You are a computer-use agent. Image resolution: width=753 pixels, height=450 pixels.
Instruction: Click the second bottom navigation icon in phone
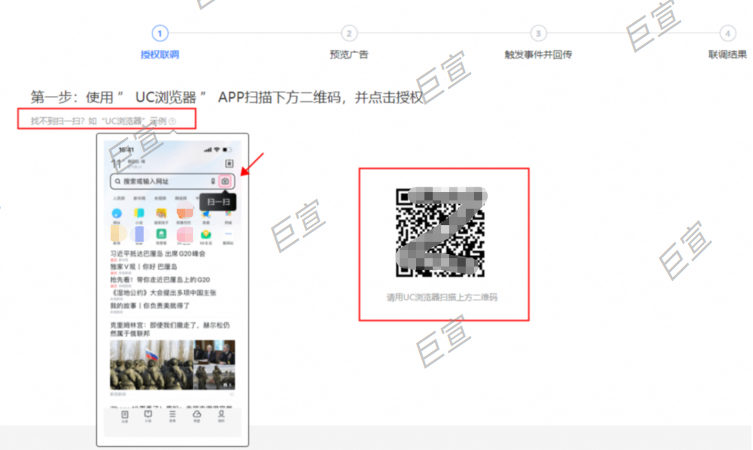pos(148,414)
